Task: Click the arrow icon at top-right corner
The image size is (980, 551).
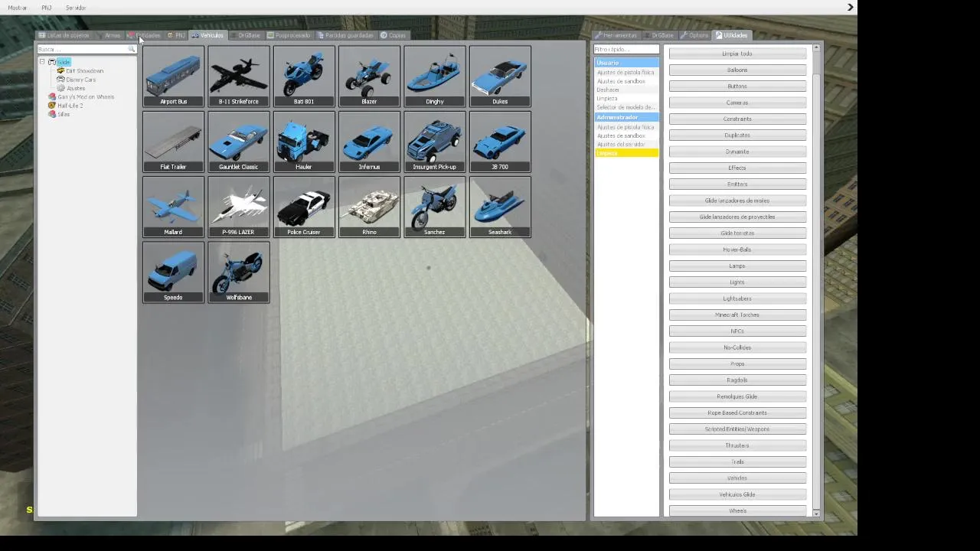Action: pos(850,7)
